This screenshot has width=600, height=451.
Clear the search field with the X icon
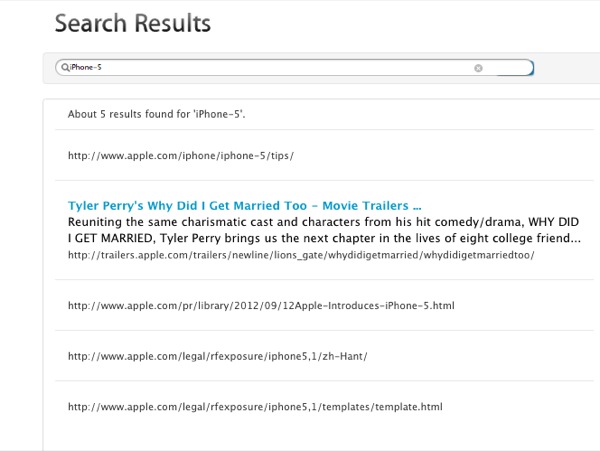(x=478, y=68)
